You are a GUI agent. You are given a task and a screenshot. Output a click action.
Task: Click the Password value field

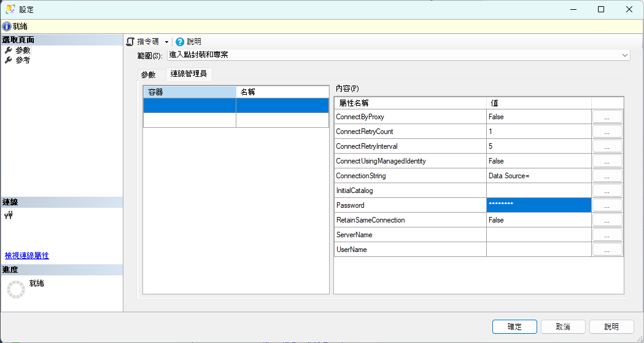tap(538, 205)
